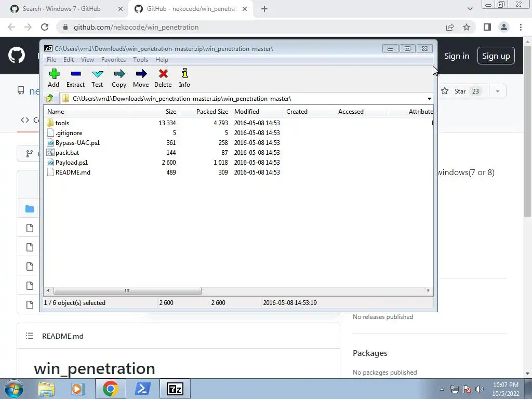Toggle the Chrome side panel icon

(x=487, y=27)
